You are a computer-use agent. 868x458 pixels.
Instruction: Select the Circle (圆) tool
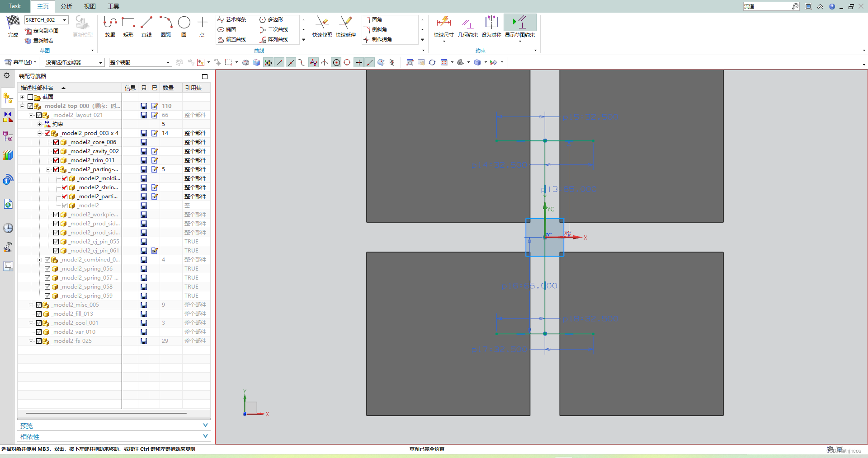[184, 26]
